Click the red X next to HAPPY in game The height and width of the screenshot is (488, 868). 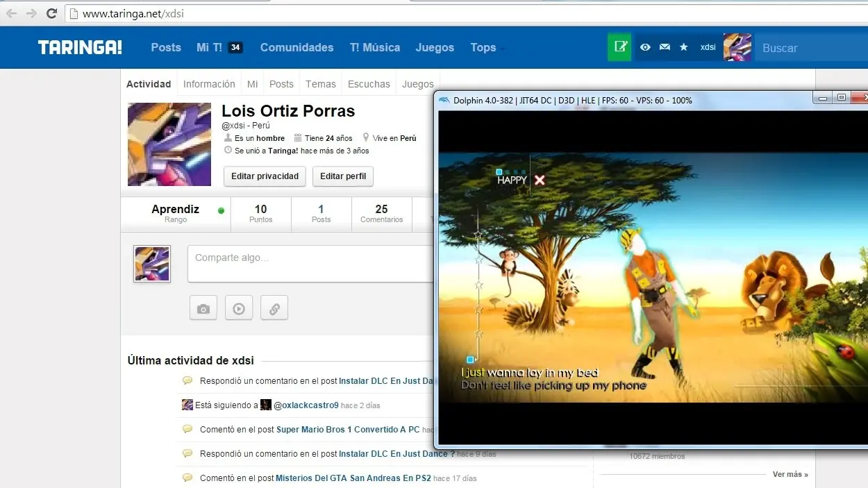540,180
